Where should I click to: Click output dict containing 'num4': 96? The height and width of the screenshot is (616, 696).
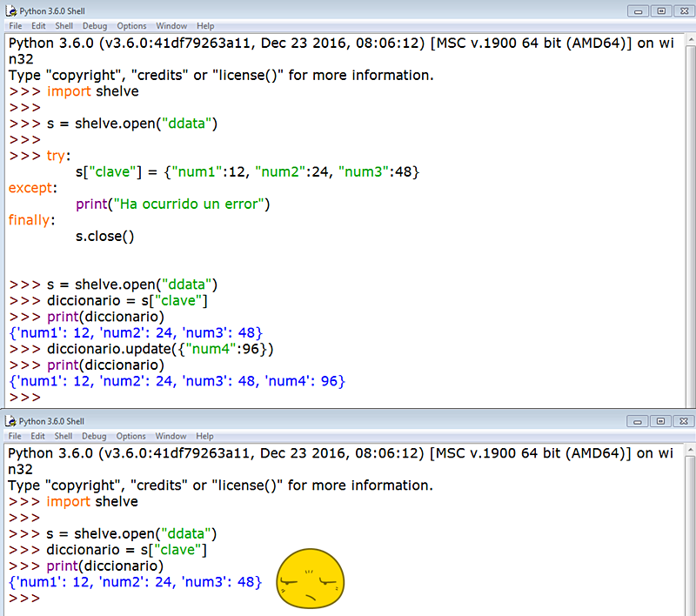click(x=177, y=381)
